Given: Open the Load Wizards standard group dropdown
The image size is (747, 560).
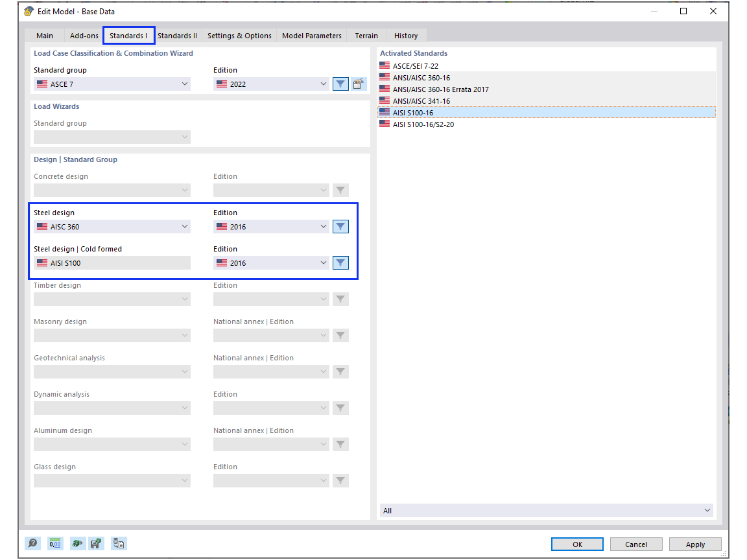Looking at the screenshot, I should [112, 137].
